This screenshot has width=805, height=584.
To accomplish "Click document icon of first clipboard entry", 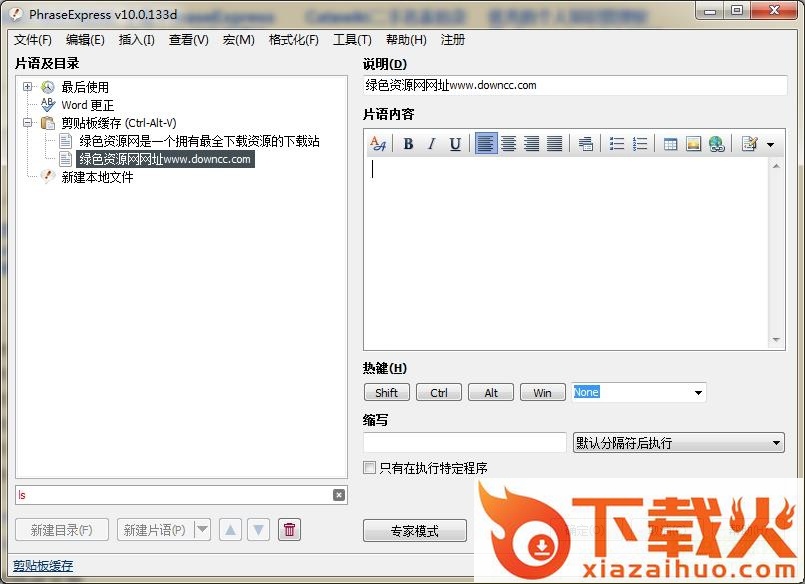I will coord(65,141).
